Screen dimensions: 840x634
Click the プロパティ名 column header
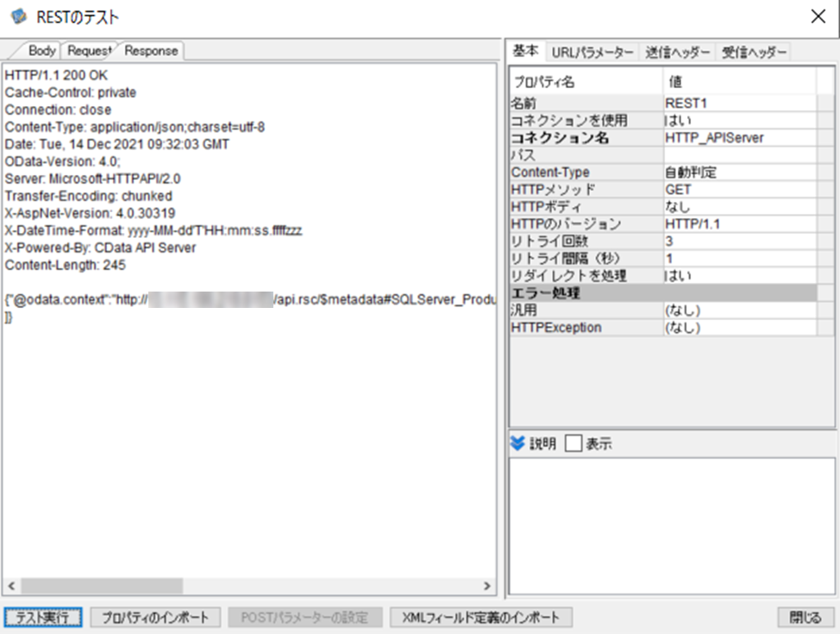[x=586, y=81]
